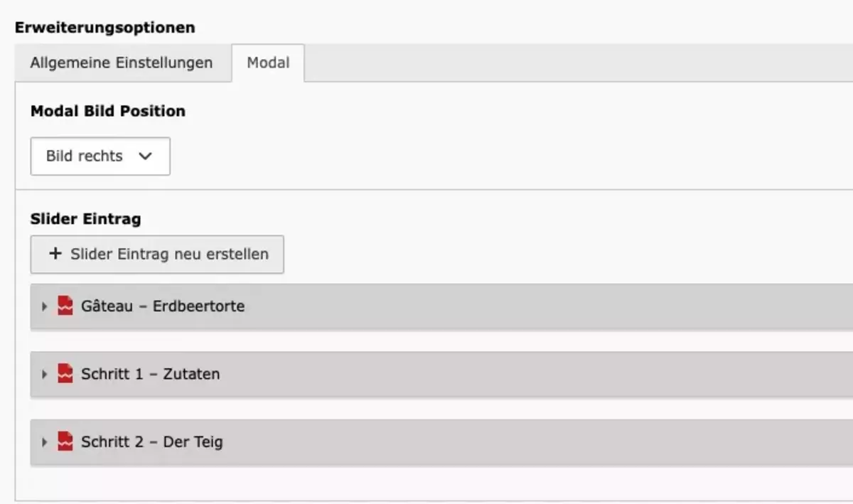Click the Slider Eintrag section label
The image size is (853, 504).
point(85,219)
